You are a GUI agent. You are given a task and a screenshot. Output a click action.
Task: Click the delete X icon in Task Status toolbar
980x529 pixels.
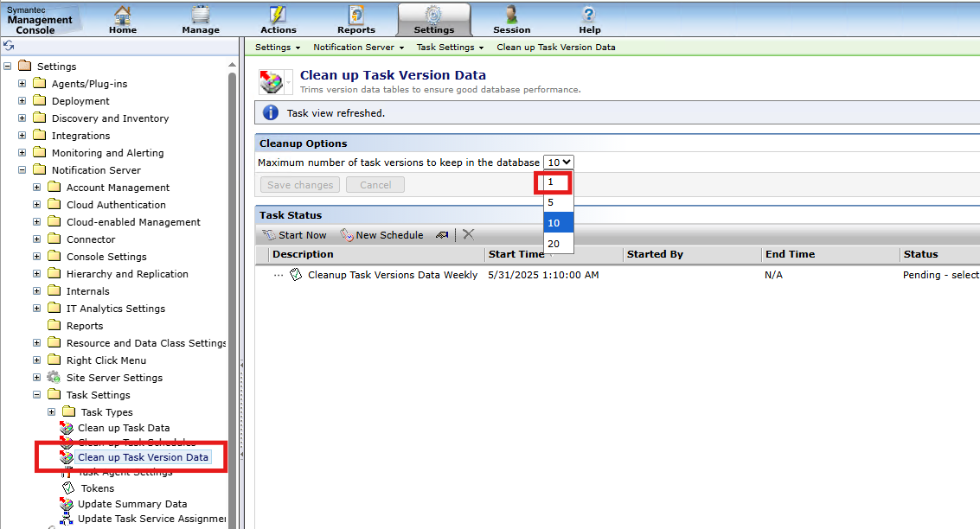tap(469, 234)
